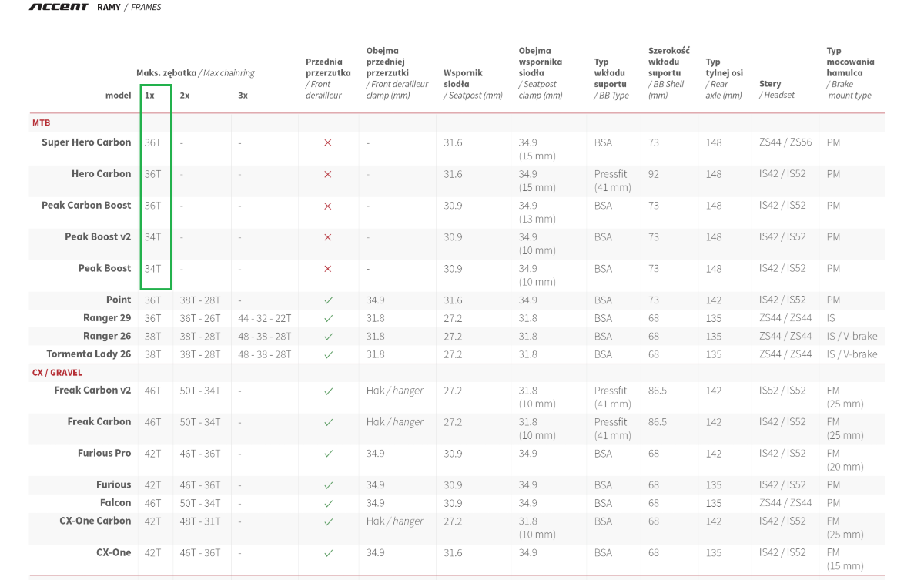Select the green checkmark in Ranger 26 row
The image size is (924, 580).
[x=328, y=337]
